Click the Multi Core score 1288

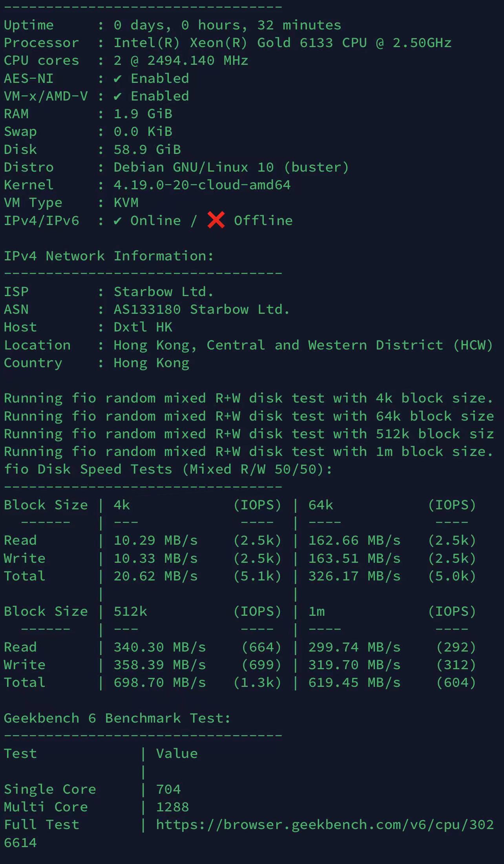[172, 807]
